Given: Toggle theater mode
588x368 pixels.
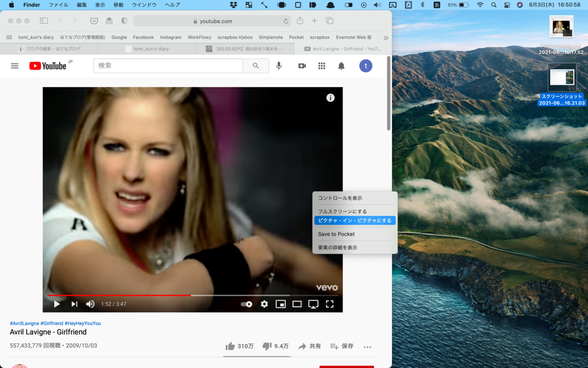Looking at the screenshot, I should tap(297, 304).
